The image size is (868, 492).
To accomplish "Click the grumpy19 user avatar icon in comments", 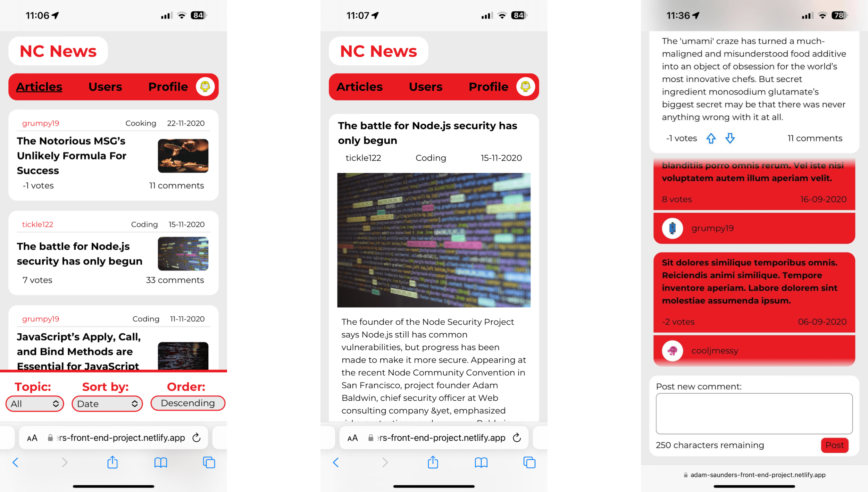I will click(x=674, y=228).
